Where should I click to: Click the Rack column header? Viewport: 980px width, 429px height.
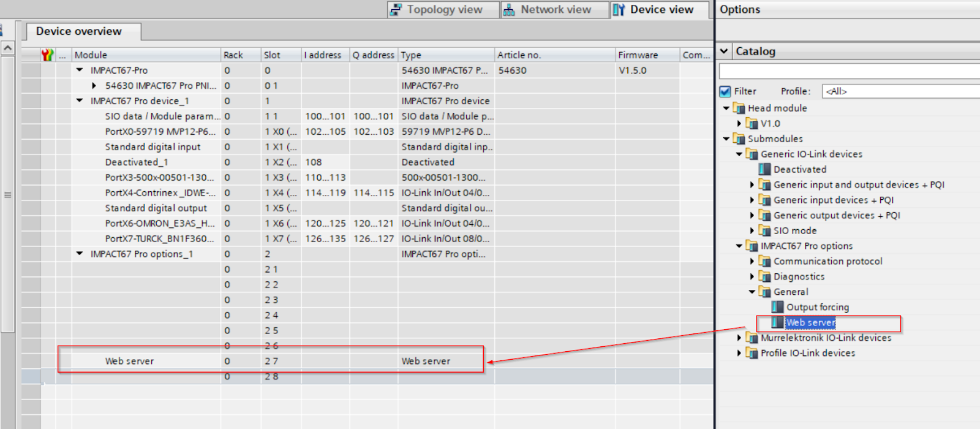pyautogui.click(x=241, y=55)
